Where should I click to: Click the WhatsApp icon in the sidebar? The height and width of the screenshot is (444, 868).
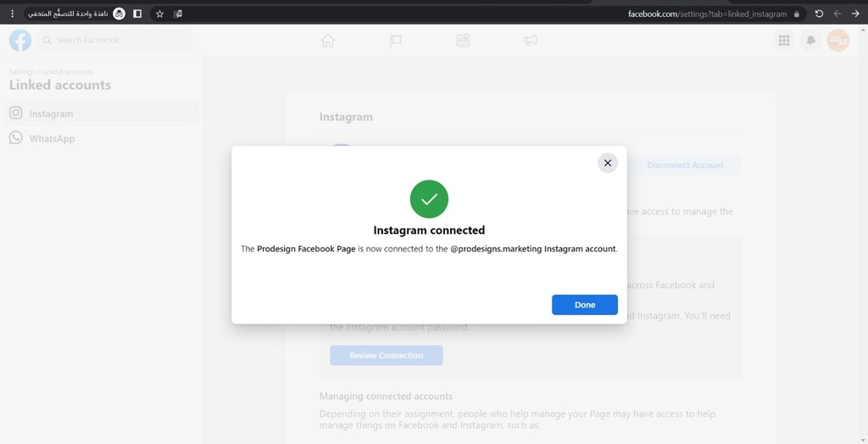[x=16, y=138]
